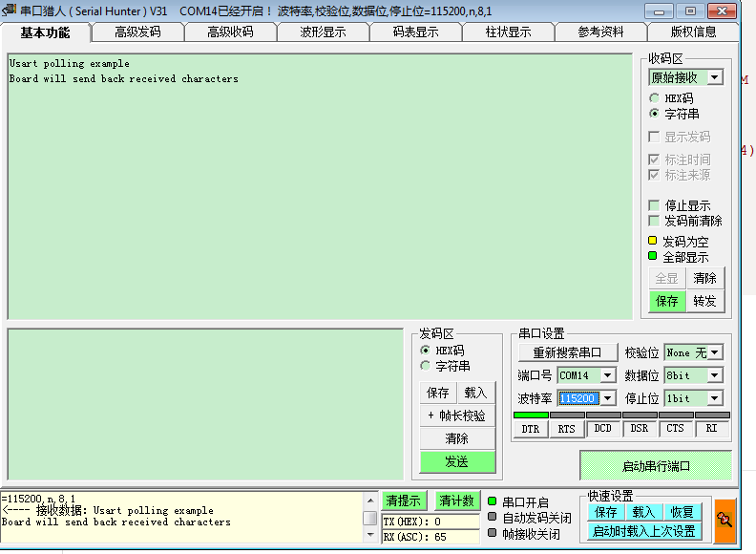Open the 停止位 1bit dropdown
756x554 pixels.
coord(715,398)
